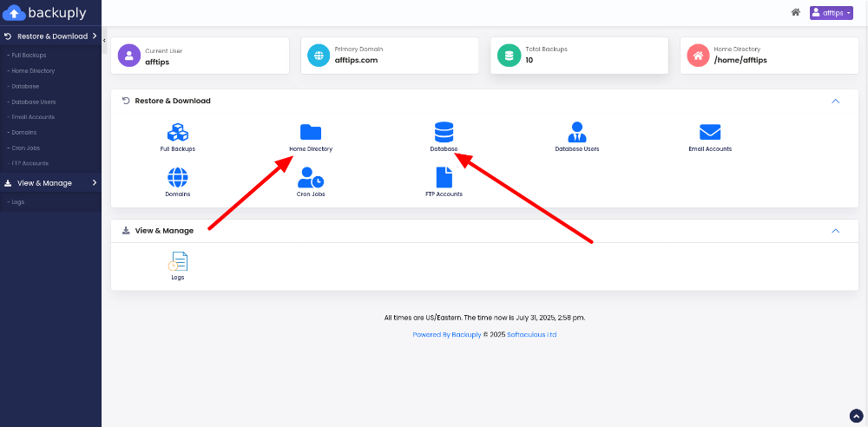Open FTP Accounts file icon

[444, 177]
